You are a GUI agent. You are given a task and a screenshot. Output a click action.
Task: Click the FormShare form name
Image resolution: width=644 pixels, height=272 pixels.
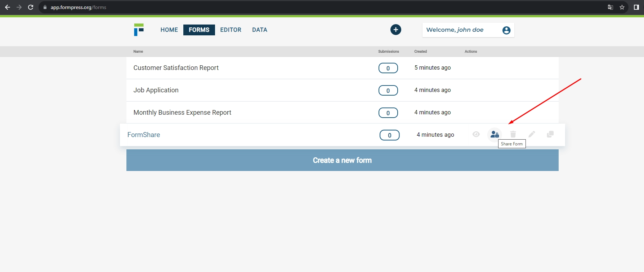(144, 135)
